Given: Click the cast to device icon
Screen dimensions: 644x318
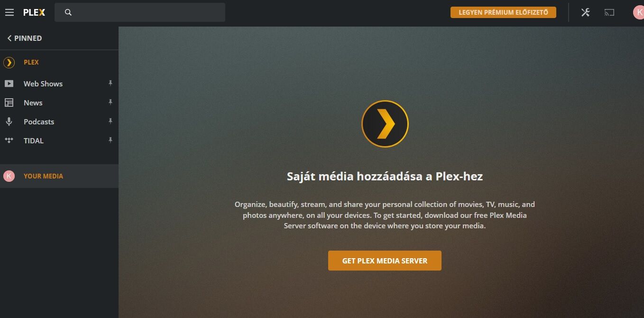Looking at the screenshot, I should 609,12.
